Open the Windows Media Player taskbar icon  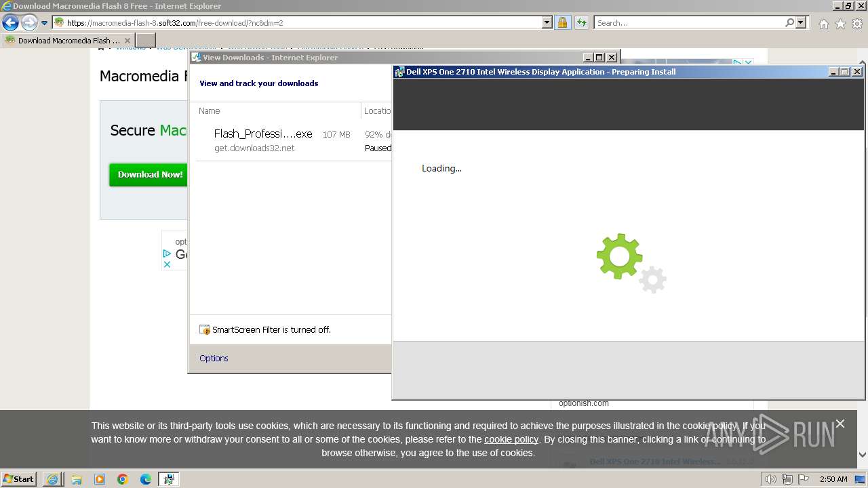100,479
